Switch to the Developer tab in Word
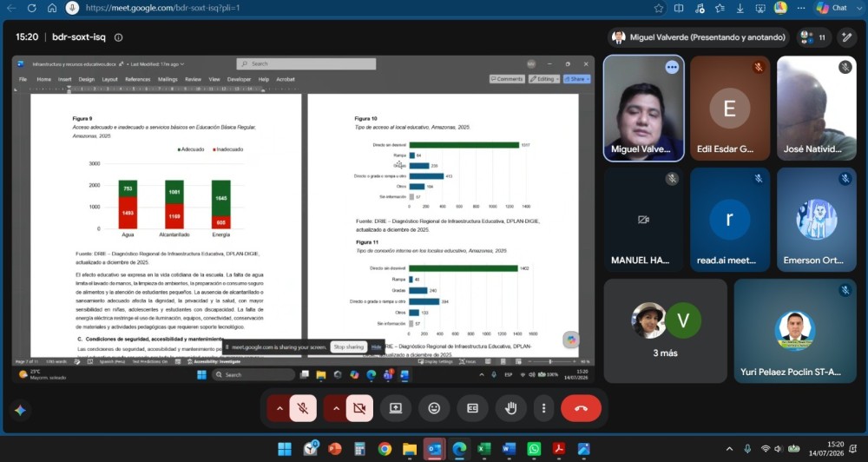 click(239, 79)
